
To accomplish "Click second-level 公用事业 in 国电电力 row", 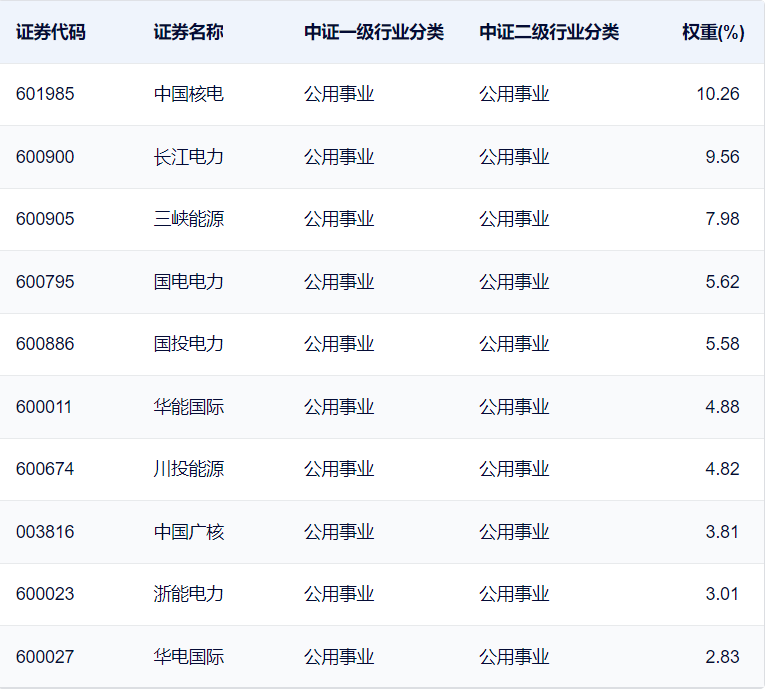I will [514, 282].
